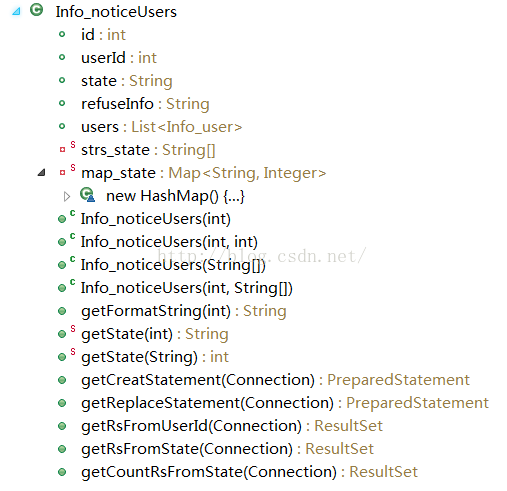Expand the new HashMap() {...} node

(67, 196)
